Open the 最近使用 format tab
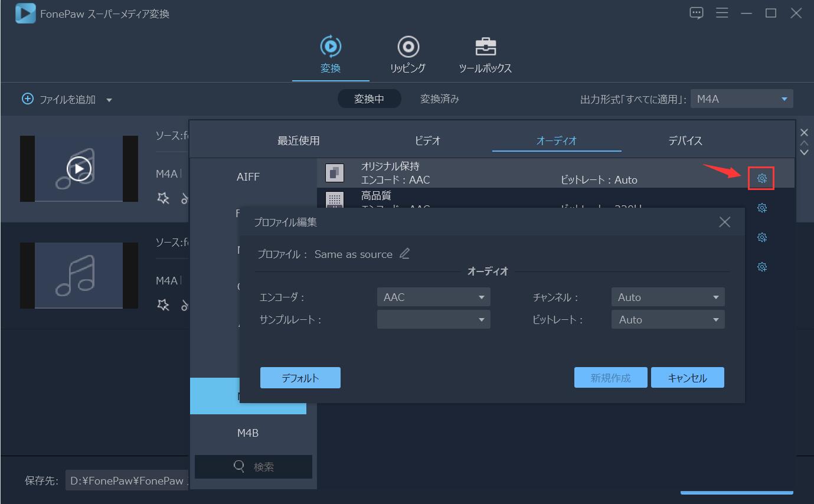The height and width of the screenshot is (504, 814). [x=299, y=140]
